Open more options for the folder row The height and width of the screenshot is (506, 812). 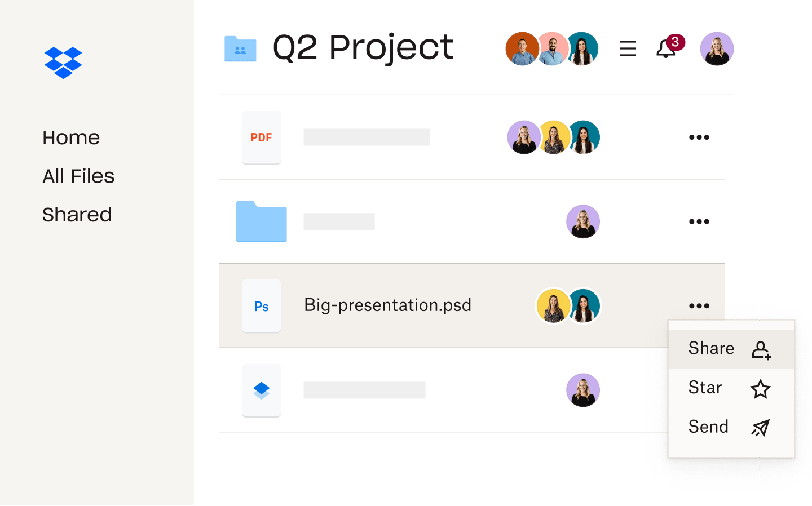coord(699,221)
